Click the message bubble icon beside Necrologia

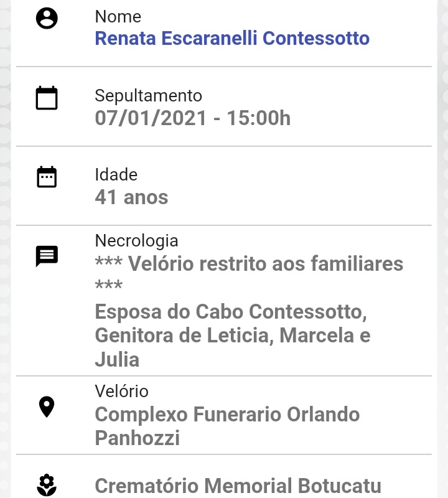(47, 256)
